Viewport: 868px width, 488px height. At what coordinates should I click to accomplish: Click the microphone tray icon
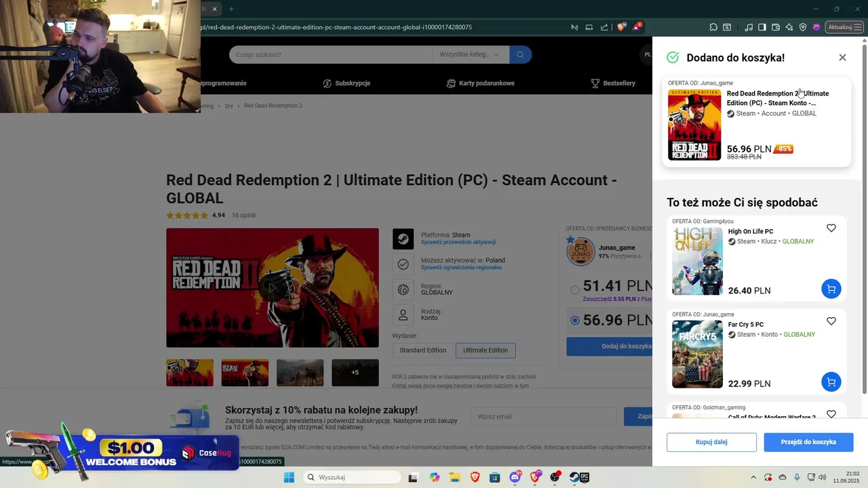[797, 477]
